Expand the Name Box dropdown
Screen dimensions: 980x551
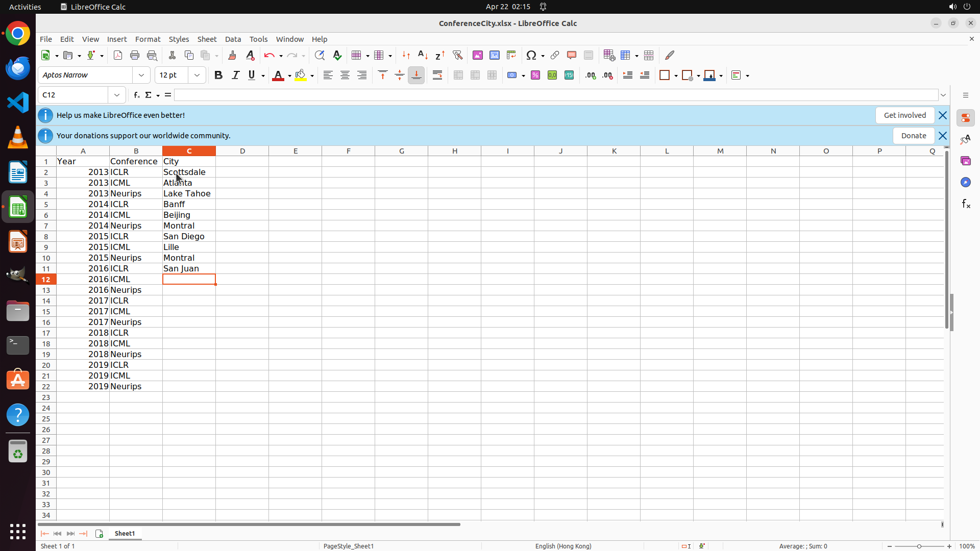117,95
